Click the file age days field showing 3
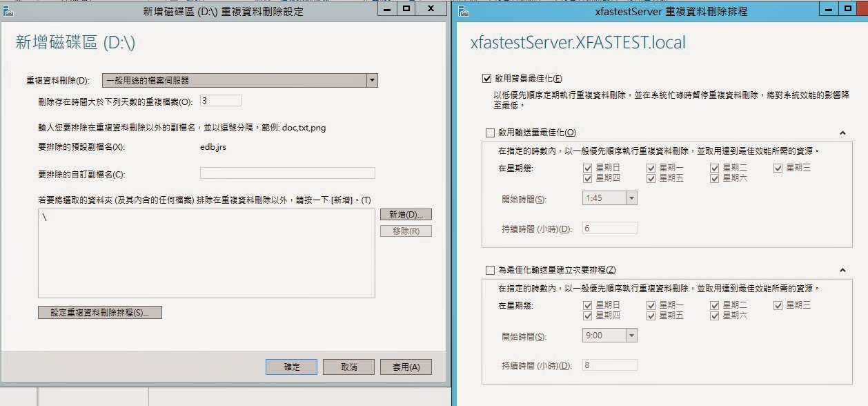The width and height of the screenshot is (868, 406). point(221,101)
